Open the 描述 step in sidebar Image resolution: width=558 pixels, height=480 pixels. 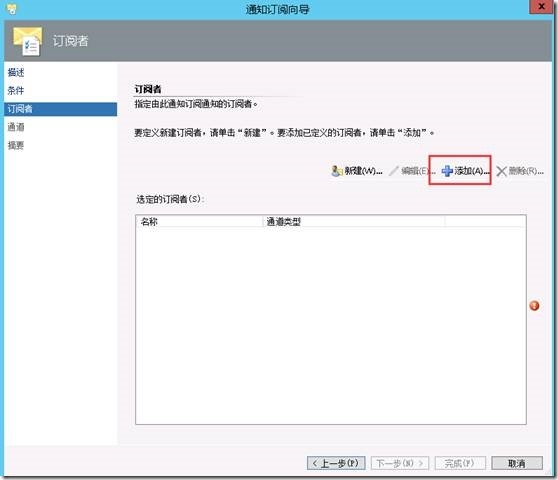(x=16, y=73)
